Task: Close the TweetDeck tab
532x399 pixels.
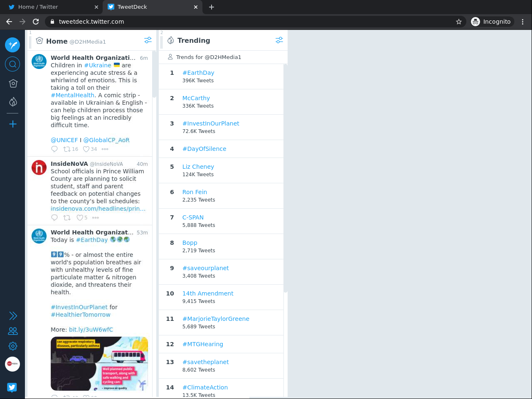Action: [196, 7]
